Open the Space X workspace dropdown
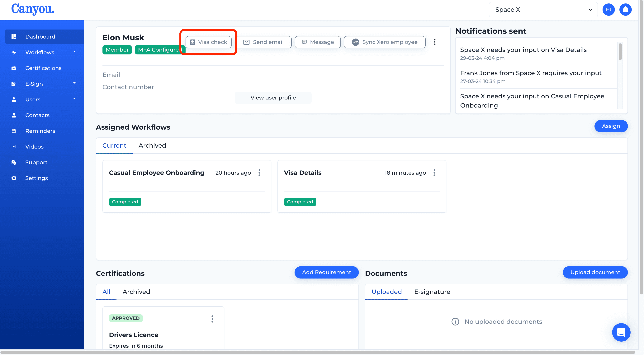 [543, 10]
